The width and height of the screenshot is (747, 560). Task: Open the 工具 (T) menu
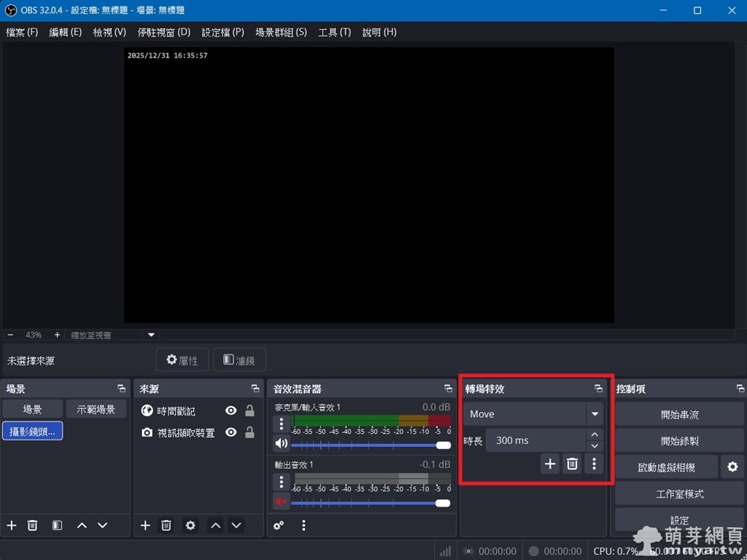click(x=334, y=32)
